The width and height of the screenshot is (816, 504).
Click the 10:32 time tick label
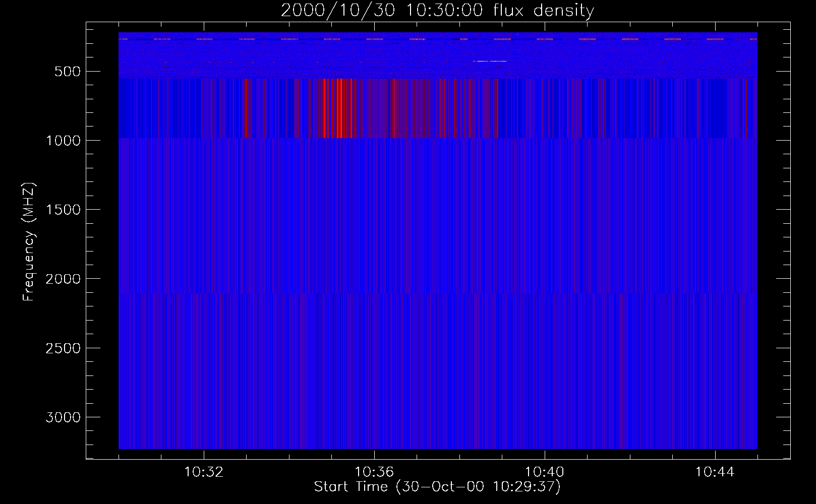pos(204,472)
